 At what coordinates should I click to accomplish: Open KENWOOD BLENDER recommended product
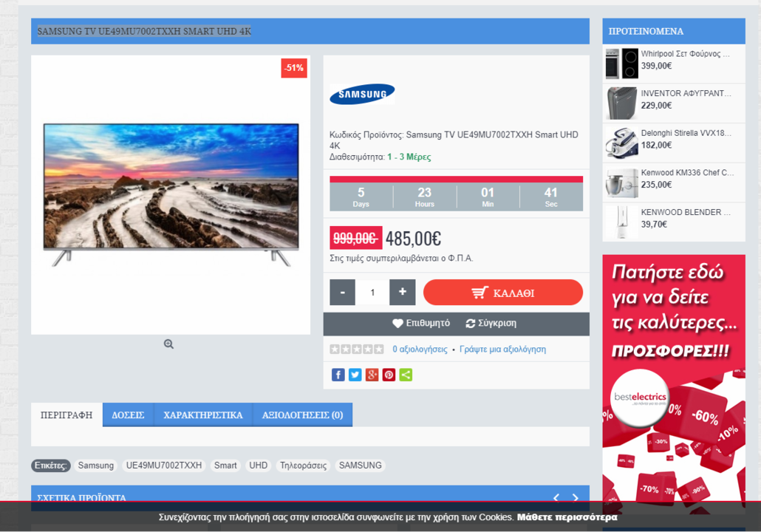[x=686, y=212]
